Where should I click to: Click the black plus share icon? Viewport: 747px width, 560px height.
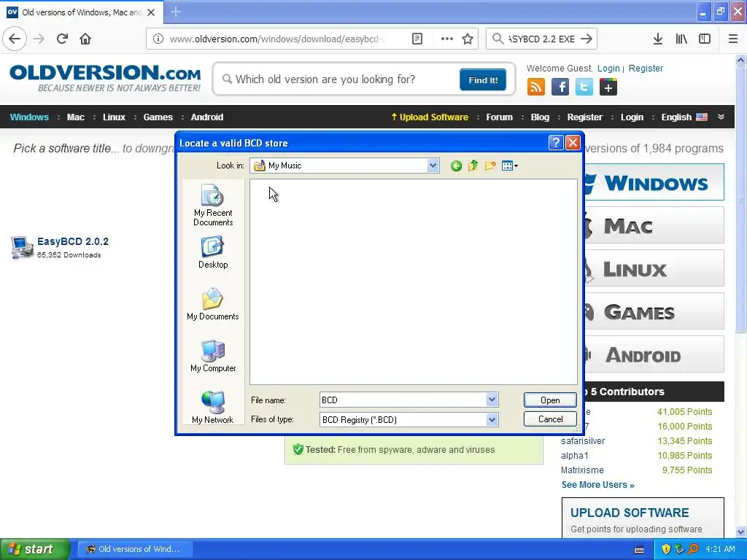(608, 87)
